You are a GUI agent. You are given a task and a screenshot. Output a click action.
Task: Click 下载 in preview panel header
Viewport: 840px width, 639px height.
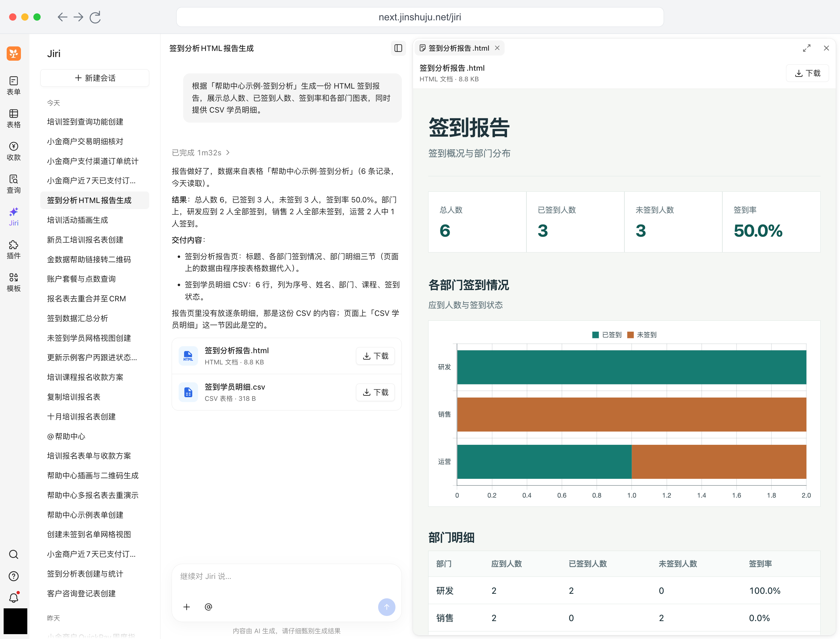click(x=807, y=73)
